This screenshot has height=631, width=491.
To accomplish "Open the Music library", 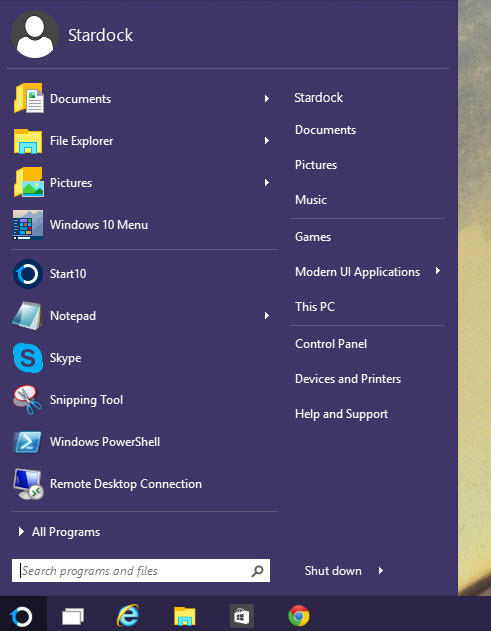I will tap(311, 200).
